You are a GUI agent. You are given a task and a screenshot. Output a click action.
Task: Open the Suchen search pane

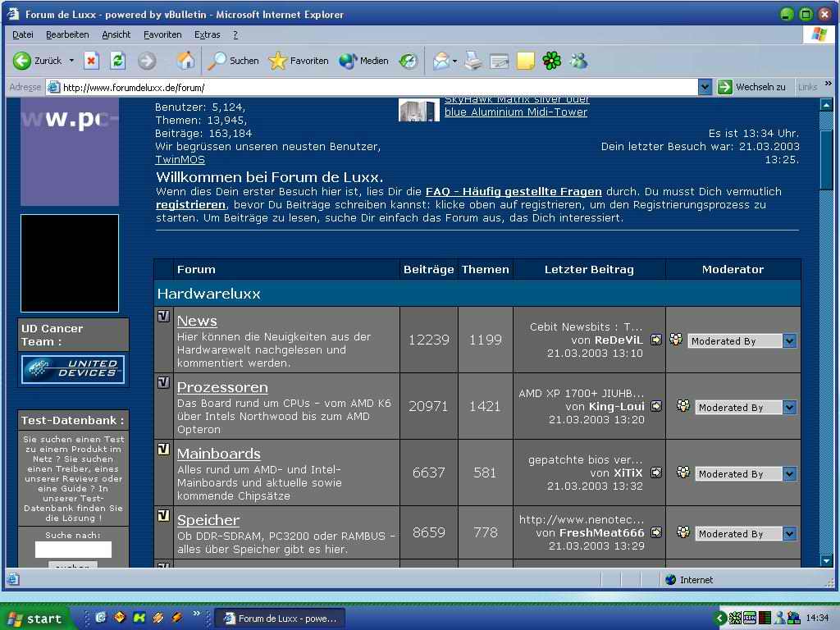pos(233,61)
